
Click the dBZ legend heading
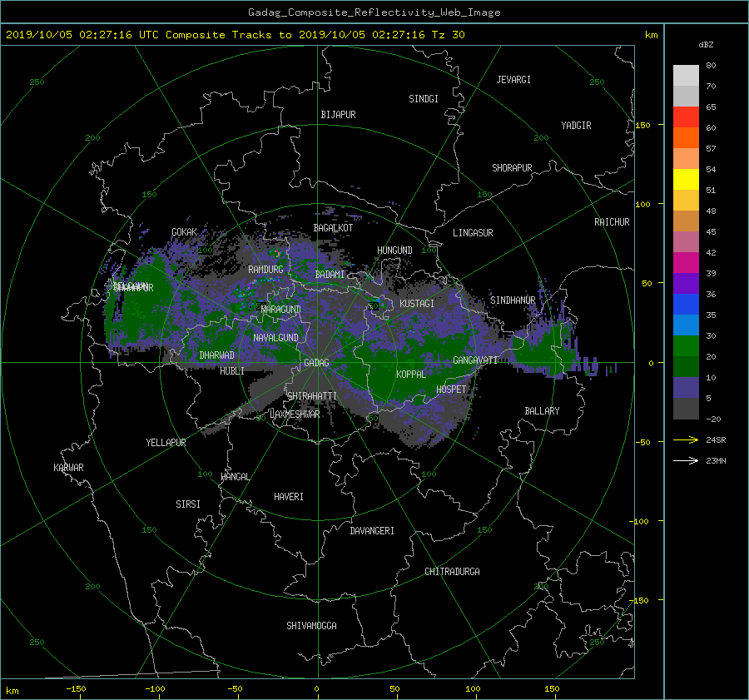706,45
